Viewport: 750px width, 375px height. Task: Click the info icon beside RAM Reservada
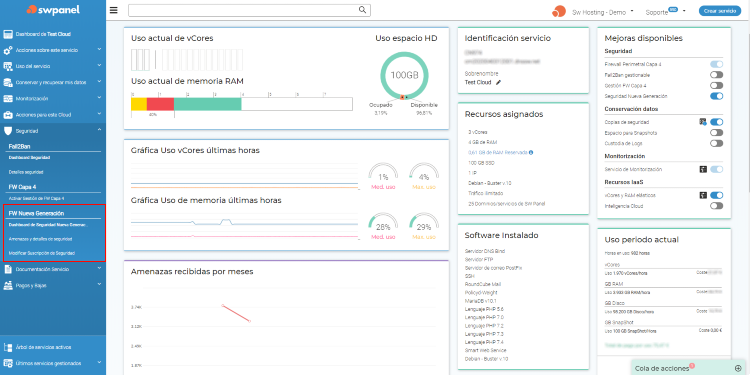[531, 153]
